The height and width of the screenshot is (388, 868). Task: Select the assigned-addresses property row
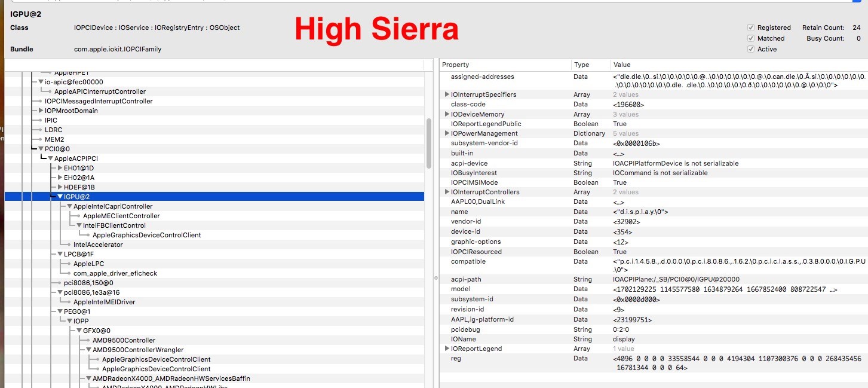[654, 81]
